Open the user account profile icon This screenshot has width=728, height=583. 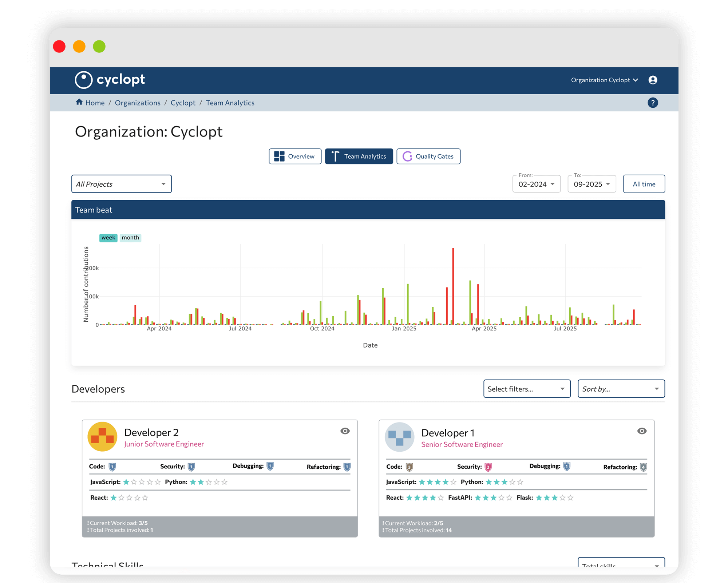[x=653, y=80]
